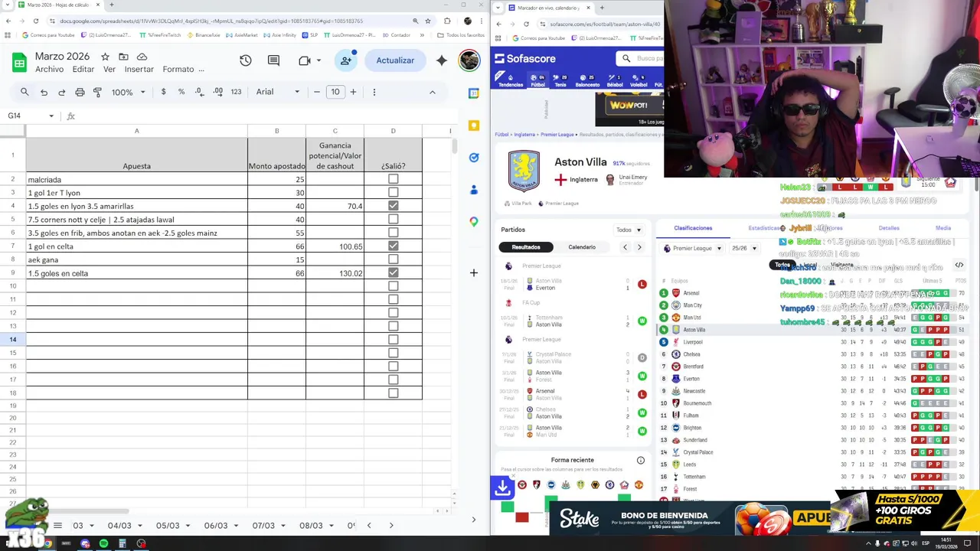Redo with the toolbar redo arrow
The height and width of the screenshot is (551, 980).
pyautogui.click(x=62, y=92)
